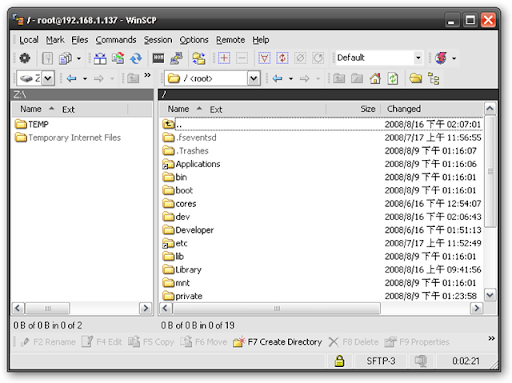Click the Synchronize Browsing folders icon

[199, 58]
